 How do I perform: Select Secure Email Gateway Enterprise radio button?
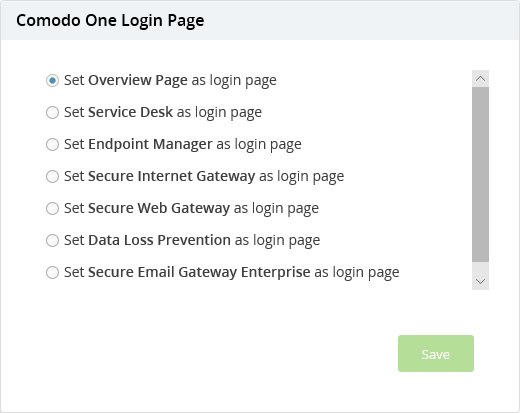coord(52,272)
